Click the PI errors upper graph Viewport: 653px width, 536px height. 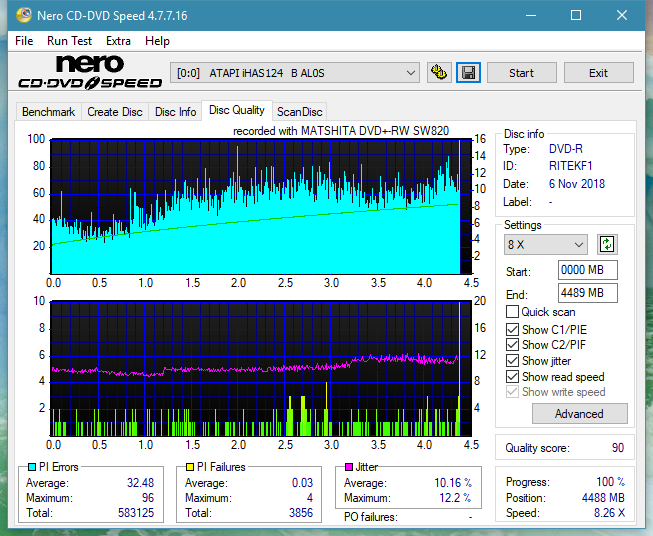click(x=261, y=206)
